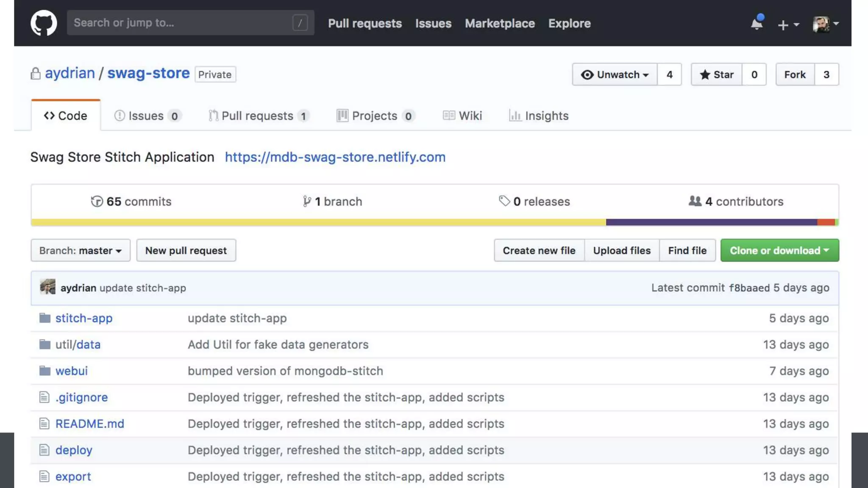Click Find file
This screenshot has width=868, height=488.
pos(687,250)
